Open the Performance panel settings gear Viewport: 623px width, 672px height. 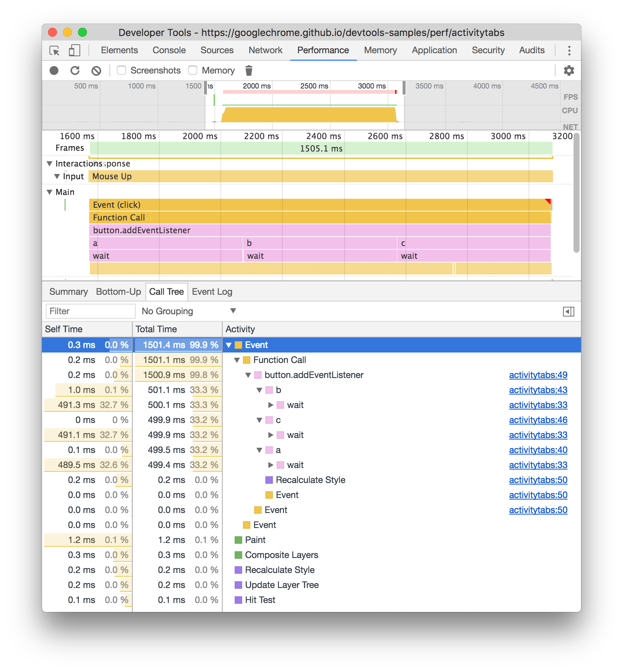pos(569,70)
